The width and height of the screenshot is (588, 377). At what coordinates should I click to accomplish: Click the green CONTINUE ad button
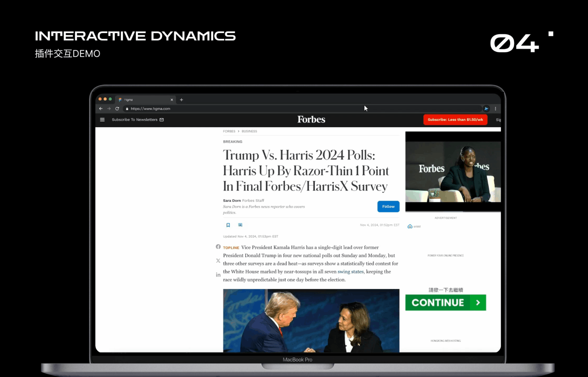(x=445, y=303)
